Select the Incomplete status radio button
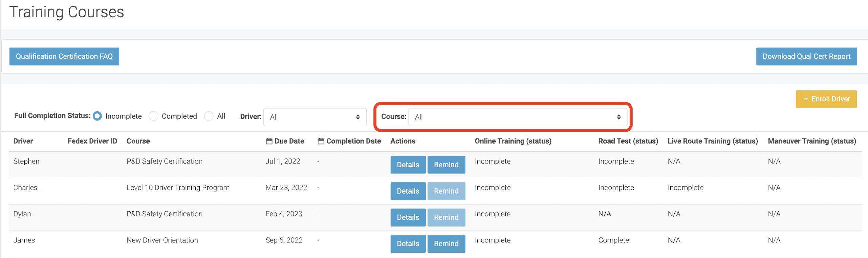The width and height of the screenshot is (868, 258). click(97, 116)
